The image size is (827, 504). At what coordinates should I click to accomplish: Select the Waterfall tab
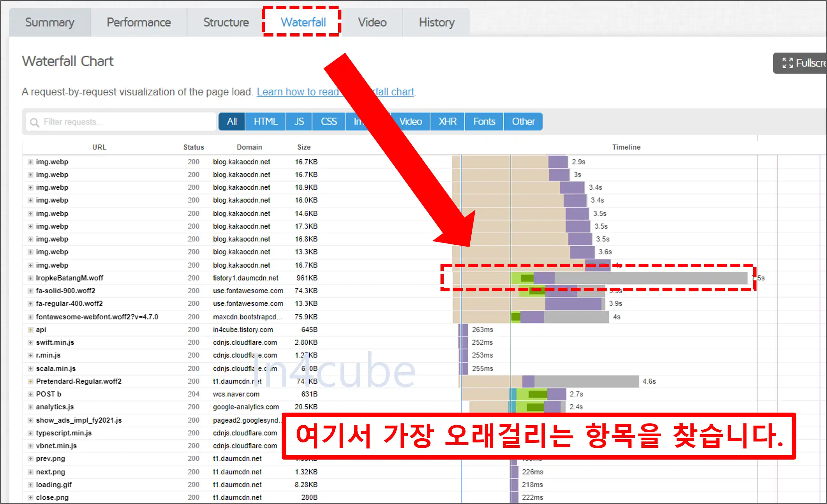(x=303, y=22)
